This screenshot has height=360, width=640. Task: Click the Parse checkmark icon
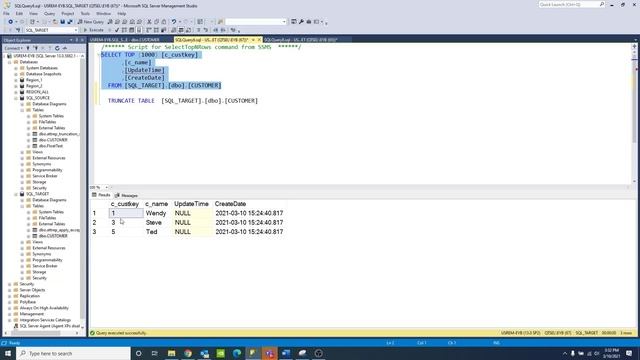click(117, 30)
